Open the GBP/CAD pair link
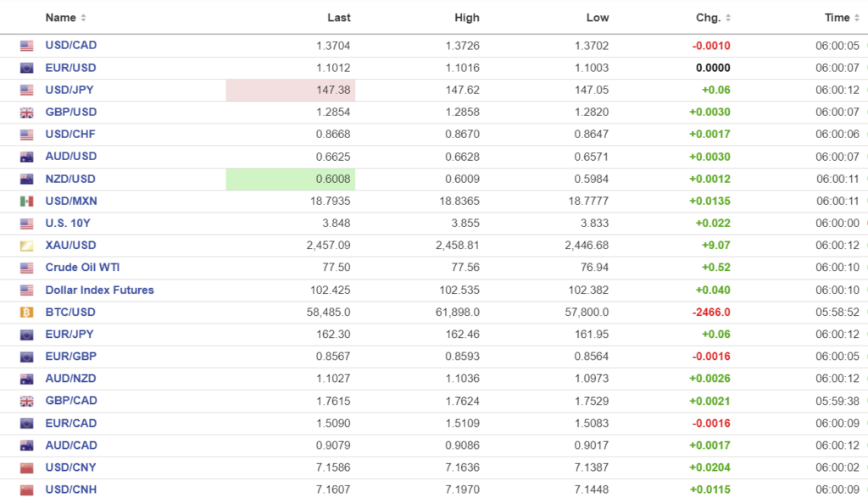 71,401
